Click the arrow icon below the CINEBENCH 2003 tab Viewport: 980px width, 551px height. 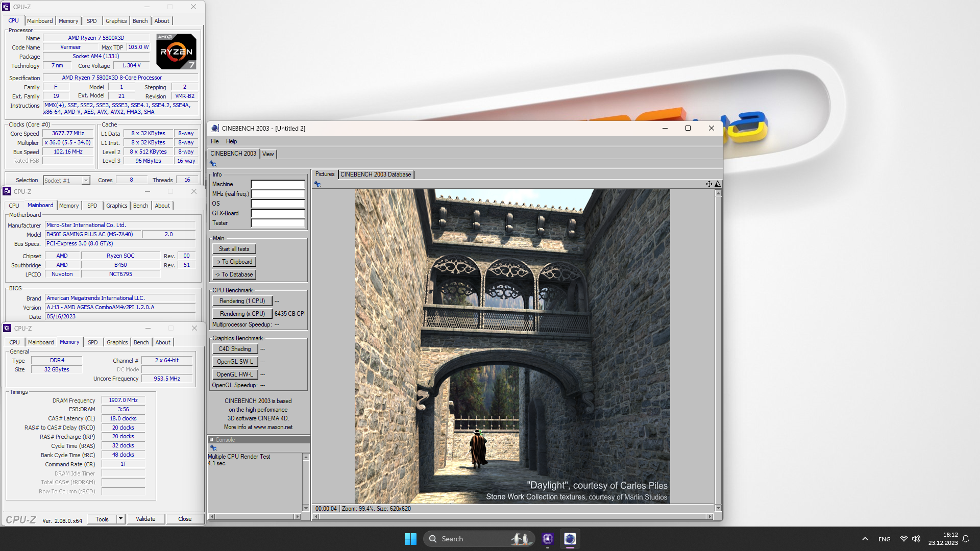point(213,164)
